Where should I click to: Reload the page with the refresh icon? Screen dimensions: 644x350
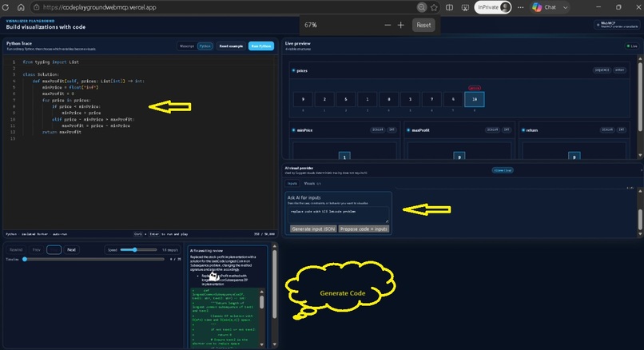[6, 7]
